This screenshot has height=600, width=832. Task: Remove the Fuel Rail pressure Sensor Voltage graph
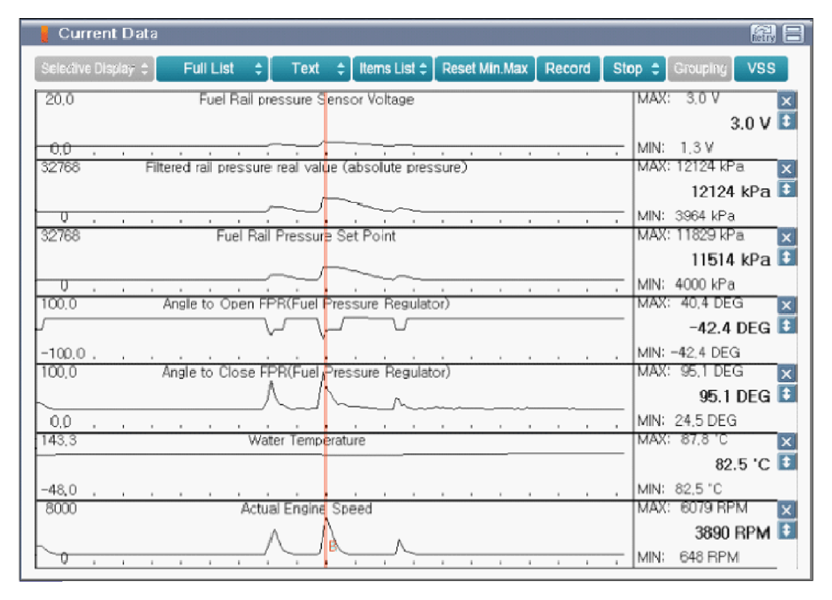tap(786, 101)
